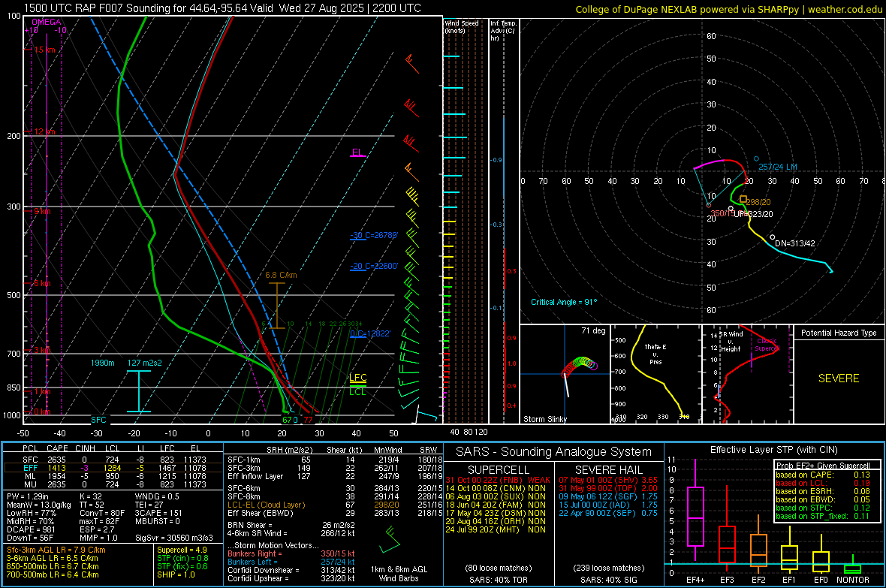Click the 'SR Wind v. Height' label
The width and height of the screenshot is (886, 588).
[x=731, y=342]
